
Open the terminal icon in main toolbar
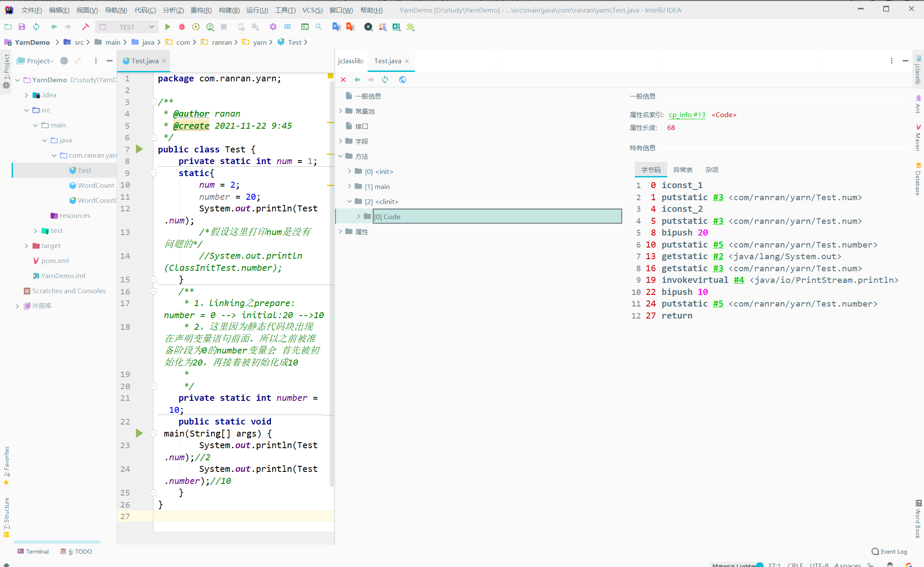pyautogui.click(x=305, y=27)
